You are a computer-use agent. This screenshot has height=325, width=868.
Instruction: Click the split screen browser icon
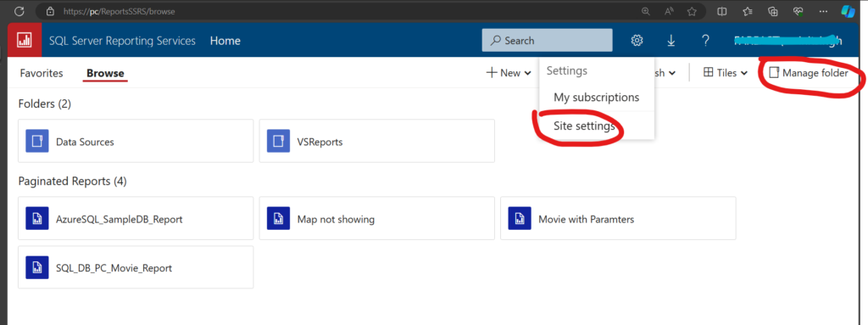722,11
